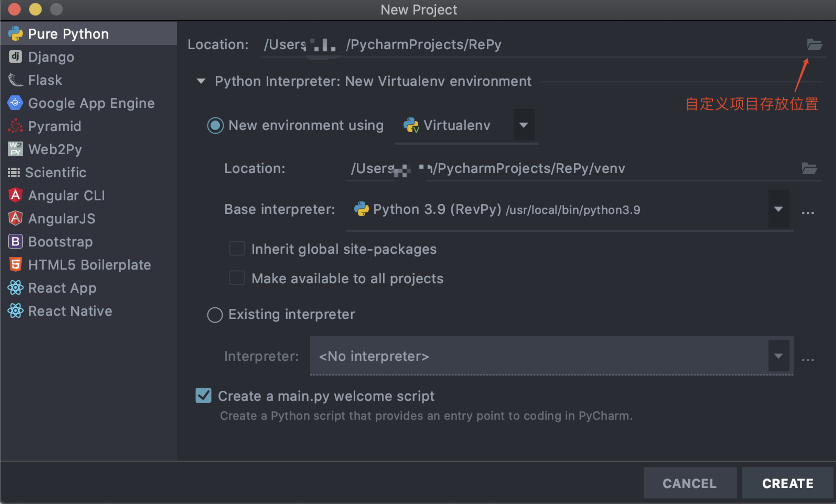836x504 pixels.
Task: Check Make available to all projects
Action: pyautogui.click(x=237, y=278)
